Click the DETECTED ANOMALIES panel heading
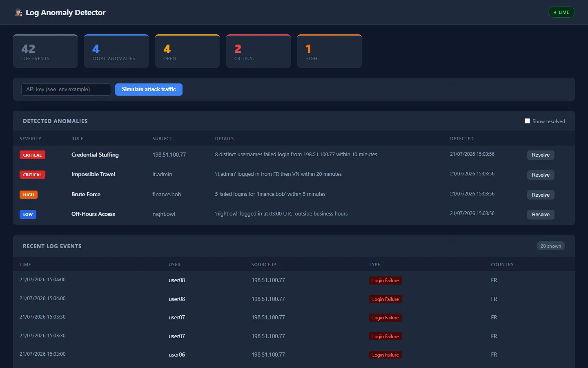 [55, 121]
